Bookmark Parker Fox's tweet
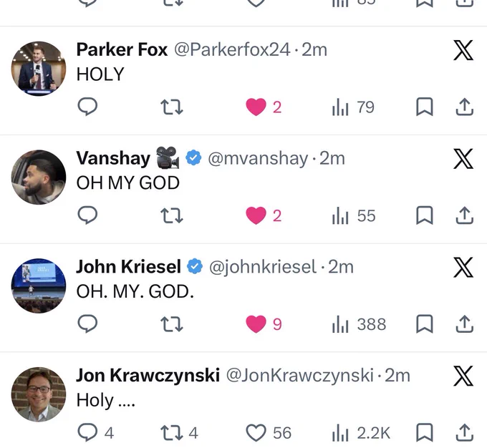The image size is (487, 448). [424, 107]
